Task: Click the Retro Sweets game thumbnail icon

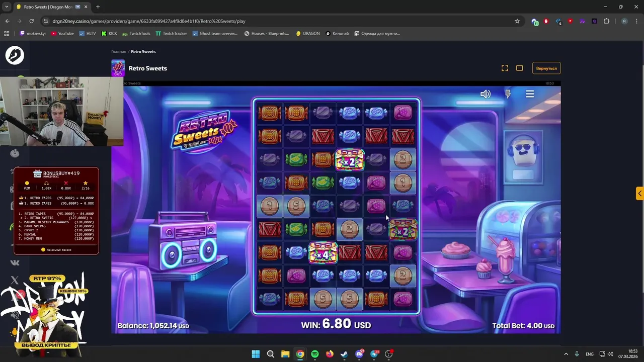Action: [118, 68]
